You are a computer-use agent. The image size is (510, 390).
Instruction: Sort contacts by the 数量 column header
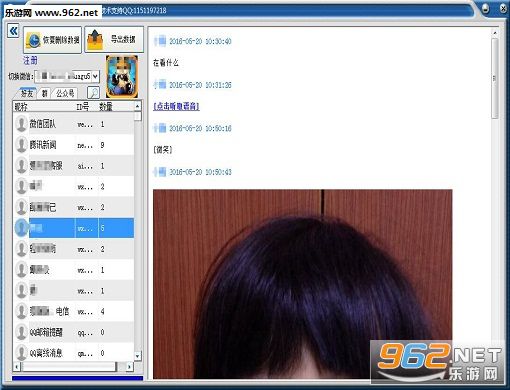(x=106, y=107)
